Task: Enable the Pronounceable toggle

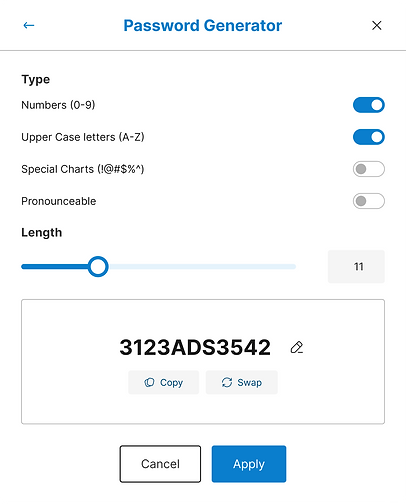Action: coord(369,201)
